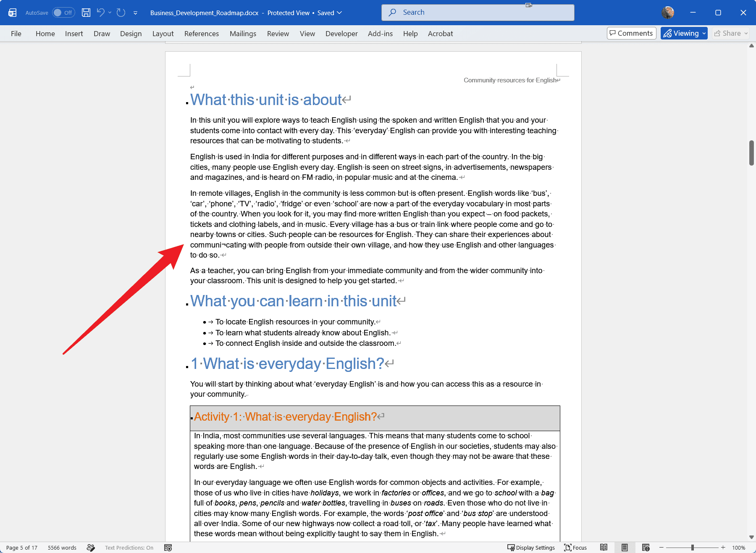Switch to Web Layout view
This screenshot has height=553, width=756.
pyautogui.click(x=646, y=548)
